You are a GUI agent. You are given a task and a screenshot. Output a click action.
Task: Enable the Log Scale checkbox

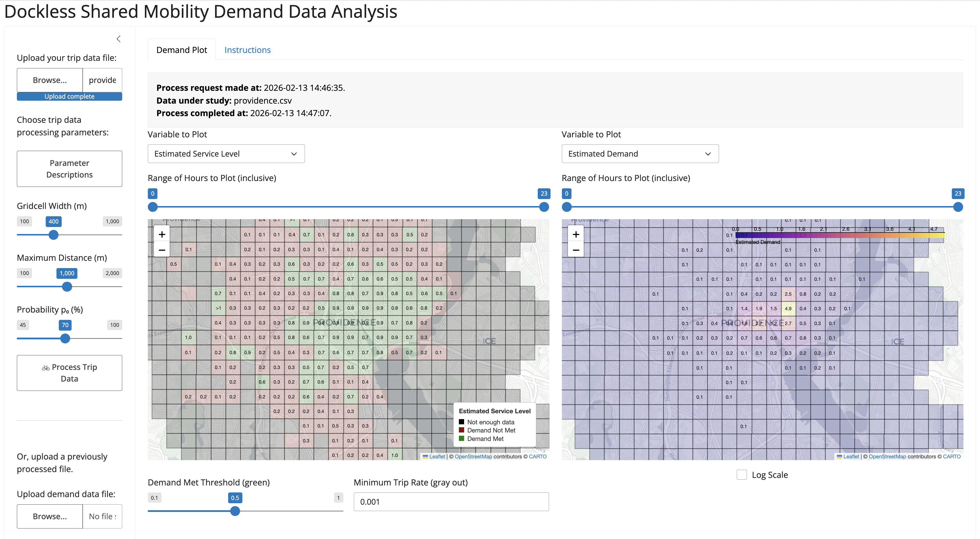pyautogui.click(x=741, y=475)
